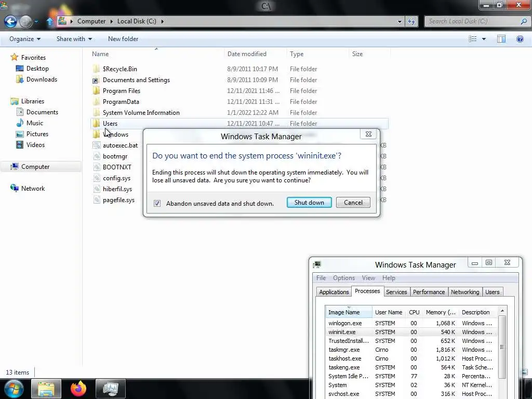The width and height of the screenshot is (532, 399).
Task: Click File Explorer taskbar button
Action: point(46,389)
